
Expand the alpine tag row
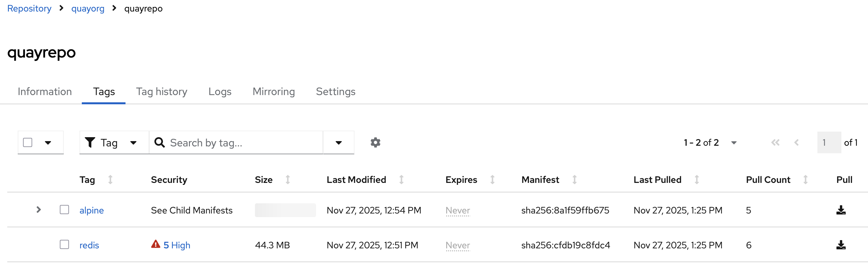(x=39, y=210)
